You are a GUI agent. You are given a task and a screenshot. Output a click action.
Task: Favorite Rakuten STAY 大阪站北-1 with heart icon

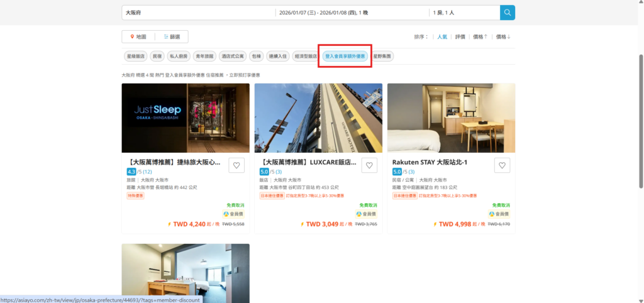click(502, 165)
